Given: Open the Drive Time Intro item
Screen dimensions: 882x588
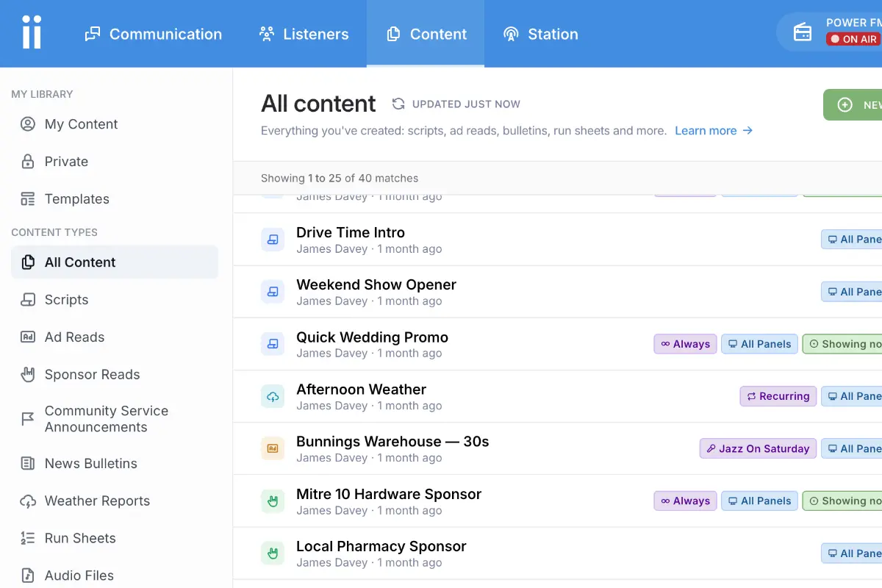Looking at the screenshot, I should (351, 232).
